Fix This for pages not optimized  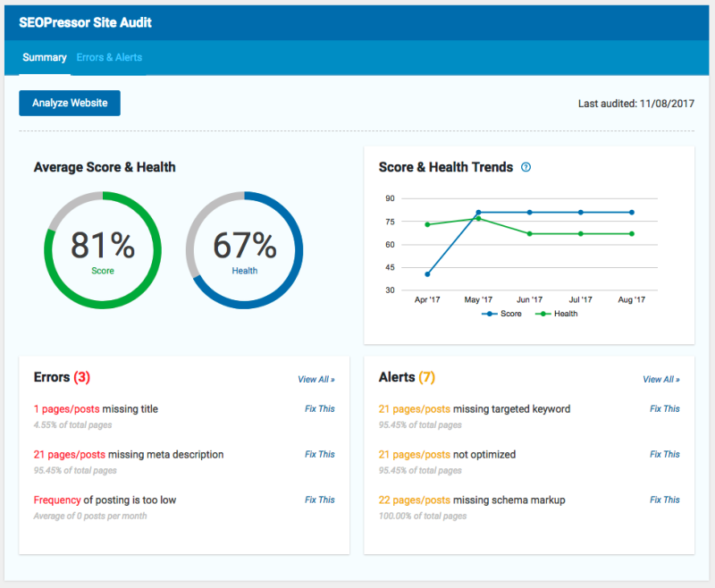pos(665,455)
